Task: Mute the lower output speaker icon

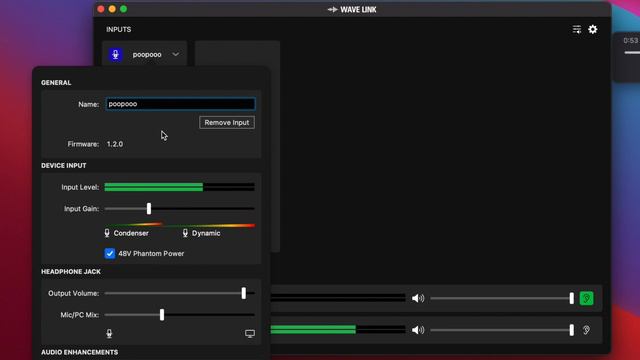Action: 418,330
